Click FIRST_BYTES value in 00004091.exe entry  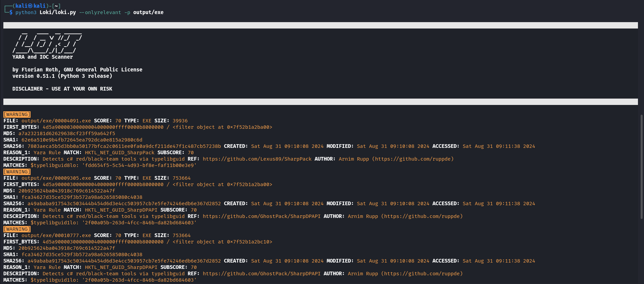click(x=103, y=127)
